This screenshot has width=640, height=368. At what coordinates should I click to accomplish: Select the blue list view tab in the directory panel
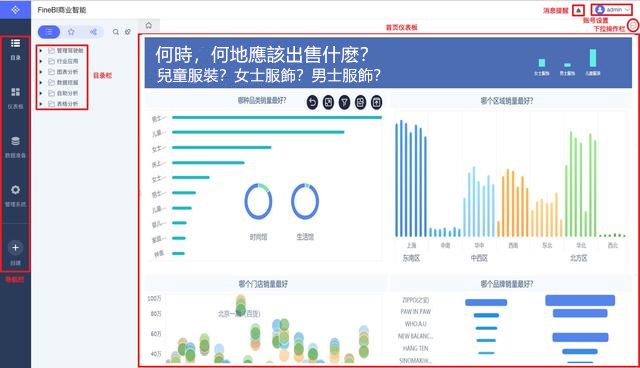(49, 32)
